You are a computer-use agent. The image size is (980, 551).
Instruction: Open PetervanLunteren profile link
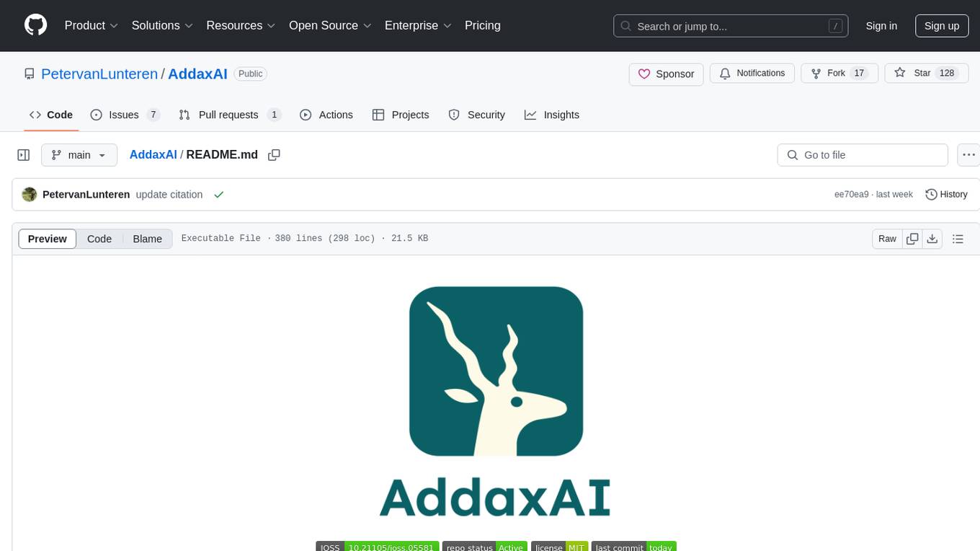tap(99, 74)
